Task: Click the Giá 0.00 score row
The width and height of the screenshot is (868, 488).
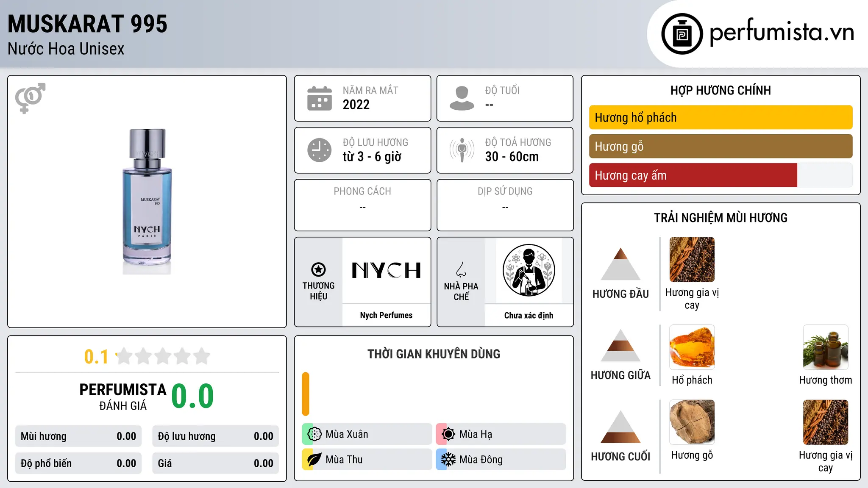Action: tap(215, 463)
